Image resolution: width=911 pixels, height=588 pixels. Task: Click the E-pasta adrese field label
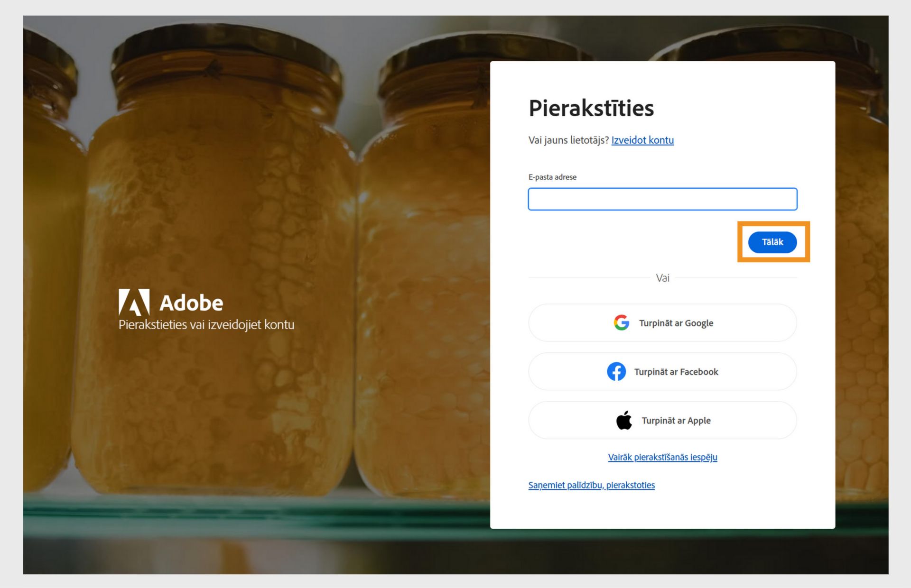pos(552,177)
